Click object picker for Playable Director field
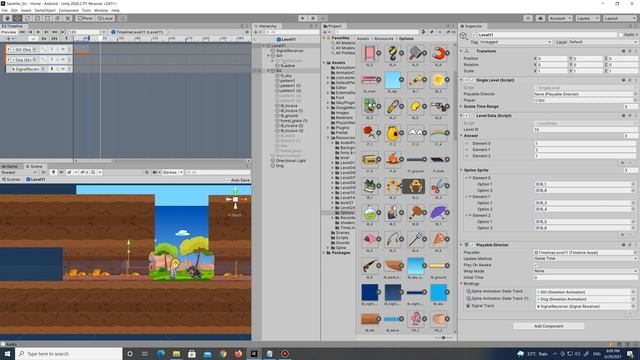The width and height of the screenshot is (640, 360). coord(635,94)
